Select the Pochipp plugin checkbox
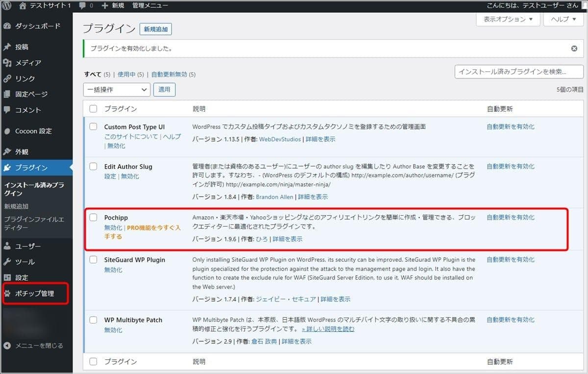The image size is (588, 374). pyautogui.click(x=93, y=218)
